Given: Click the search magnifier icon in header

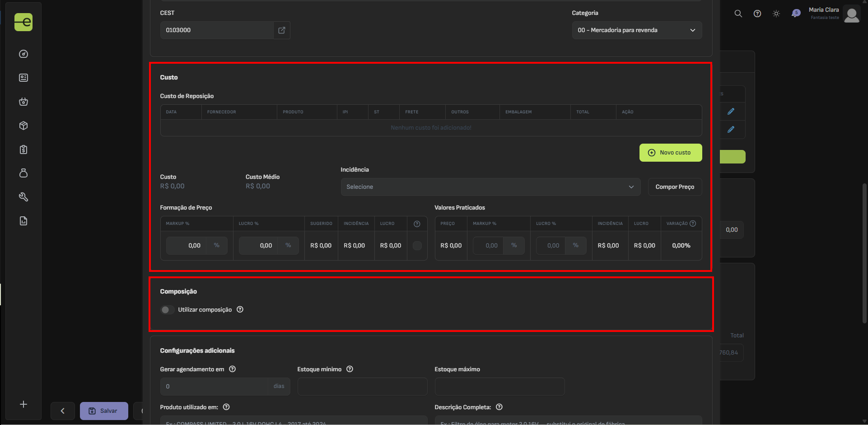Looking at the screenshot, I should tap(738, 14).
